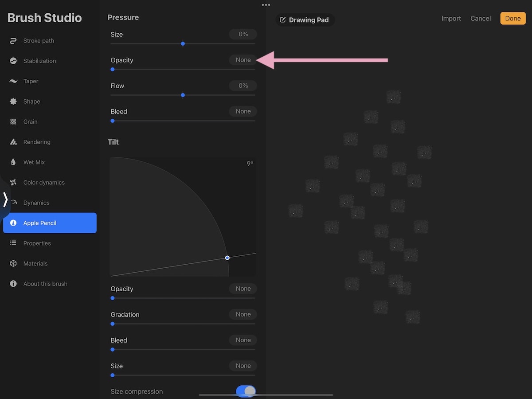The width and height of the screenshot is (532, 399).
Task: Tap the Tilt Size None value field
Action: click(x=243, y=366)
